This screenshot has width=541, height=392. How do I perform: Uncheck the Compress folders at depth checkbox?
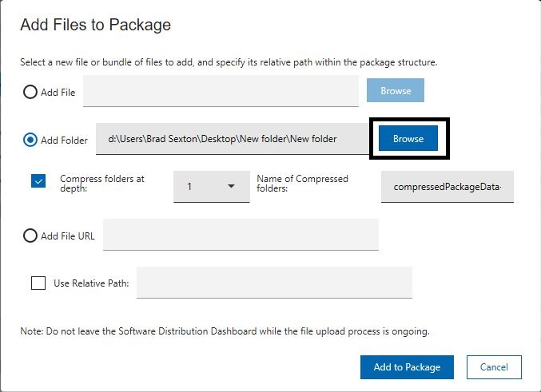[38, 180]
